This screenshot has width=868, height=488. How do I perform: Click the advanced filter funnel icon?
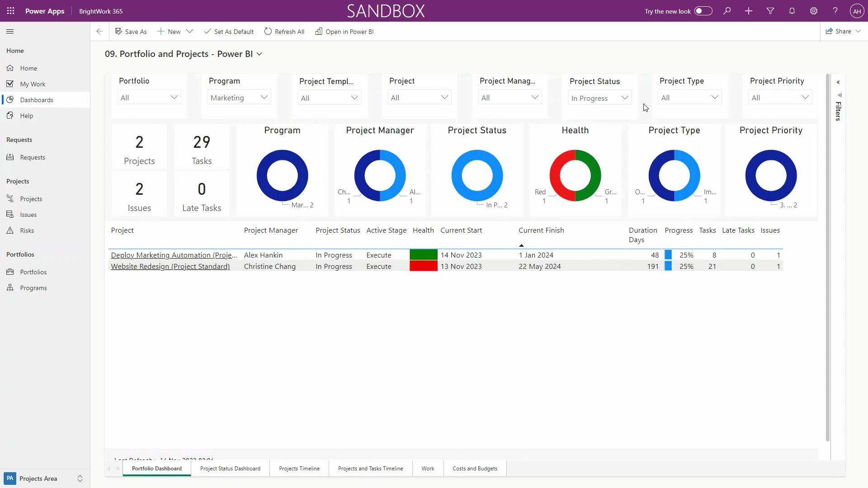click(x=770, y=11)
